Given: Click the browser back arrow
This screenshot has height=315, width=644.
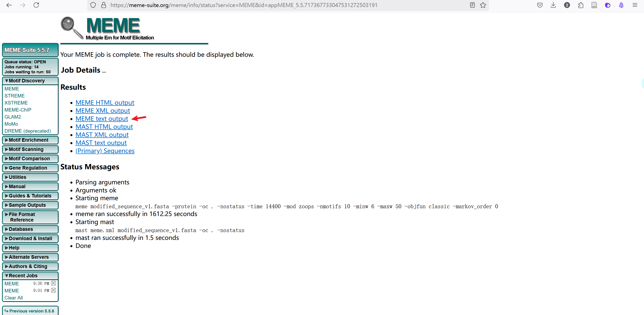Looking at the screenshot, I should pyautogui.click(x=9, y=5).
